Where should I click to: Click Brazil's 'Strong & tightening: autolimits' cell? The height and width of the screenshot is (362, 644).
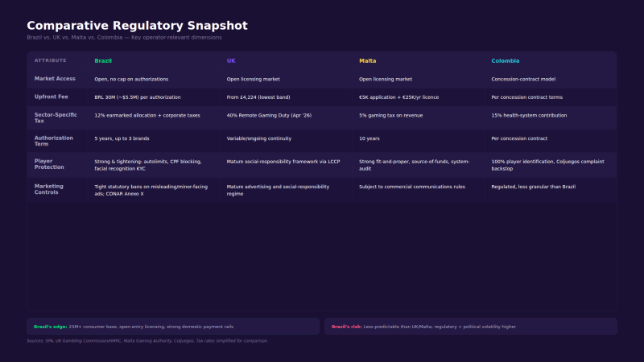click(x=148, y=165)
